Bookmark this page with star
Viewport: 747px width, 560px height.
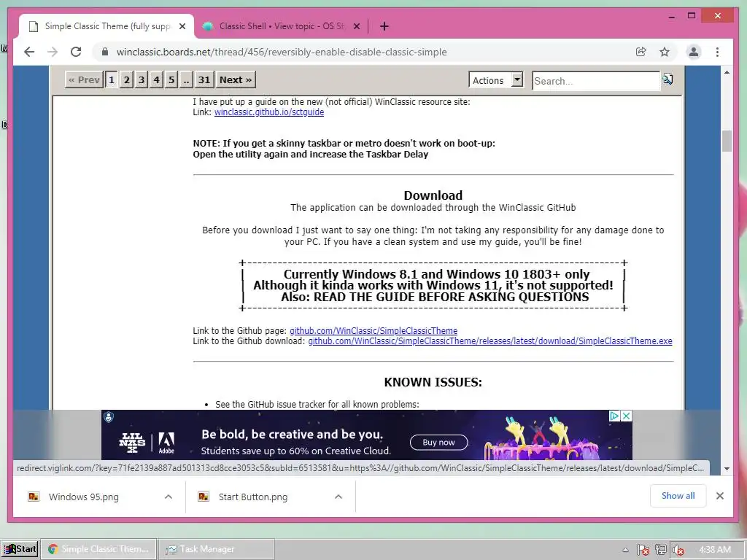(x=665, y=52)
